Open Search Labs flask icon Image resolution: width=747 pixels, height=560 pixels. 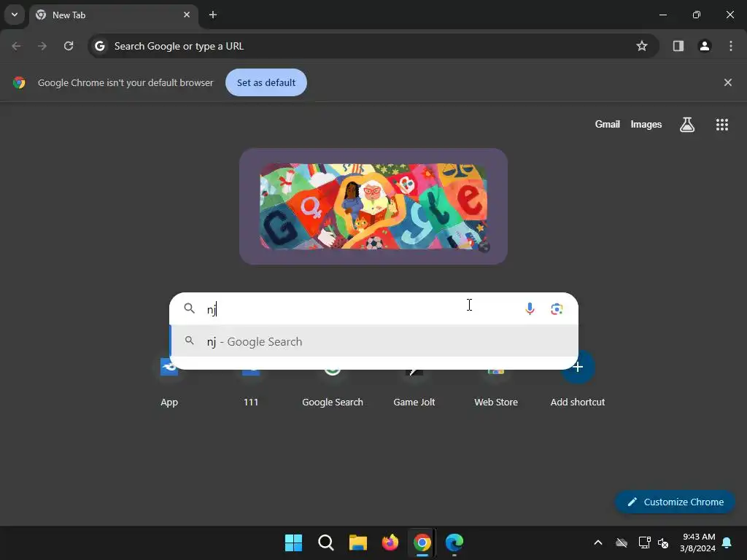click(687, 125)
